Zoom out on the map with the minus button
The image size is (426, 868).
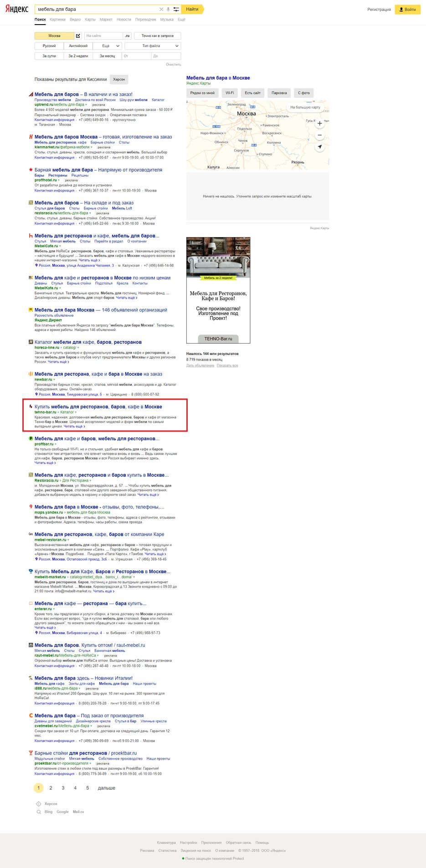[x=320, y=135]
